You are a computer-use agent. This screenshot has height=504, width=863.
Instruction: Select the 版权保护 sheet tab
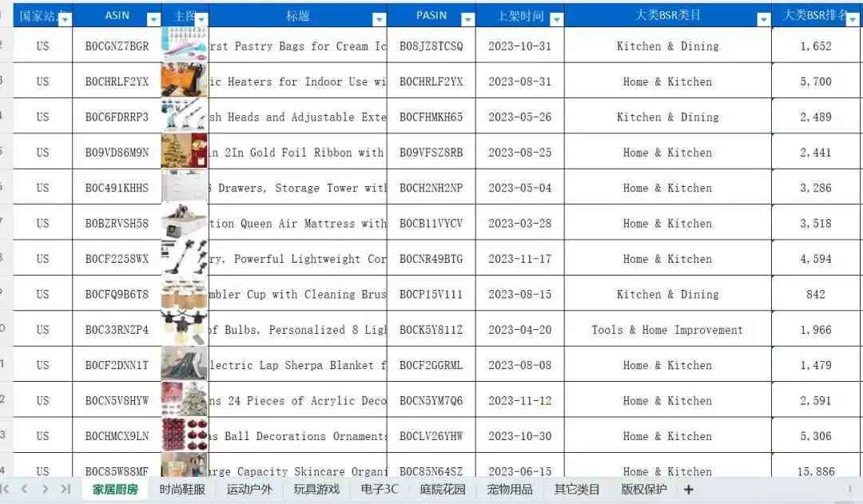644,489
